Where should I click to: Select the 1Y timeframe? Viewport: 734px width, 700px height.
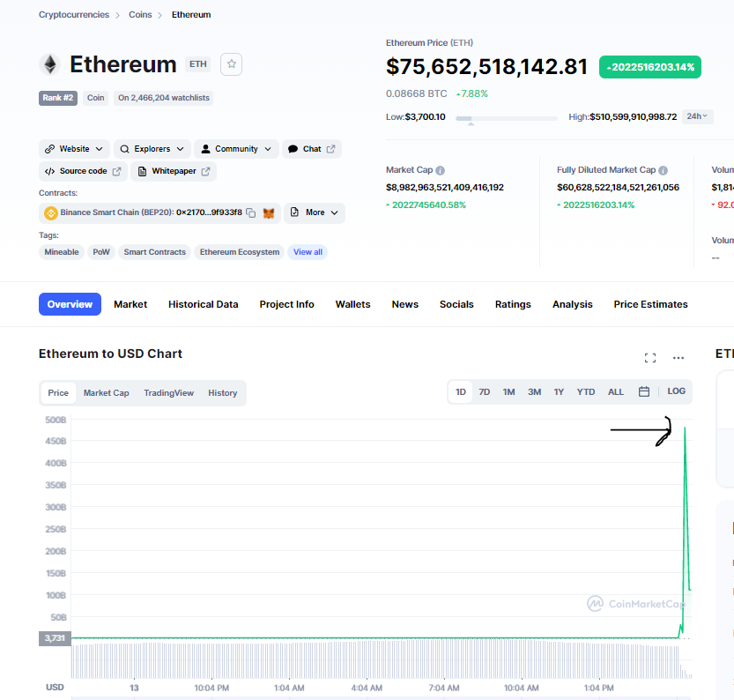[x=560, y=391]
